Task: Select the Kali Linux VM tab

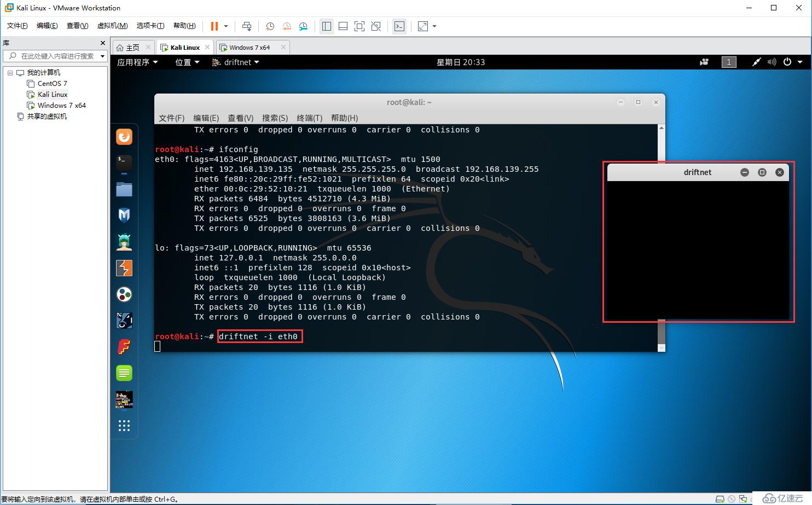Action: tap(185, 48)
